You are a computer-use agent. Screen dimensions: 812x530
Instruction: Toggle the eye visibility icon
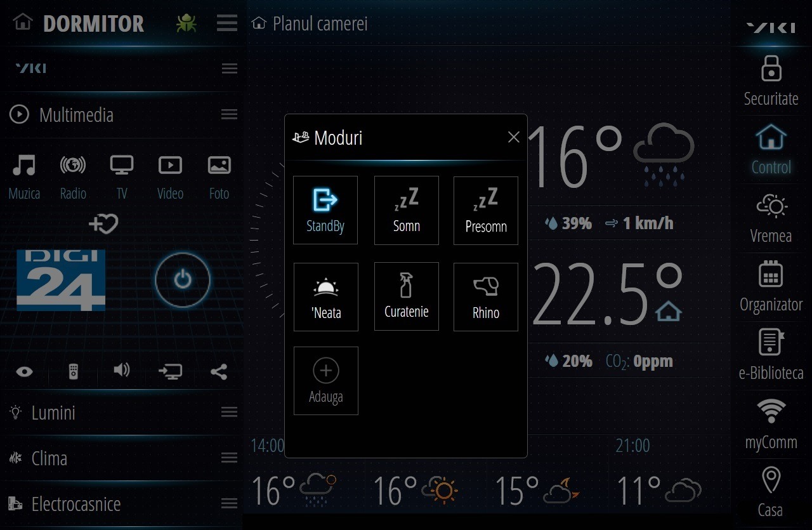tap(24, 372)
